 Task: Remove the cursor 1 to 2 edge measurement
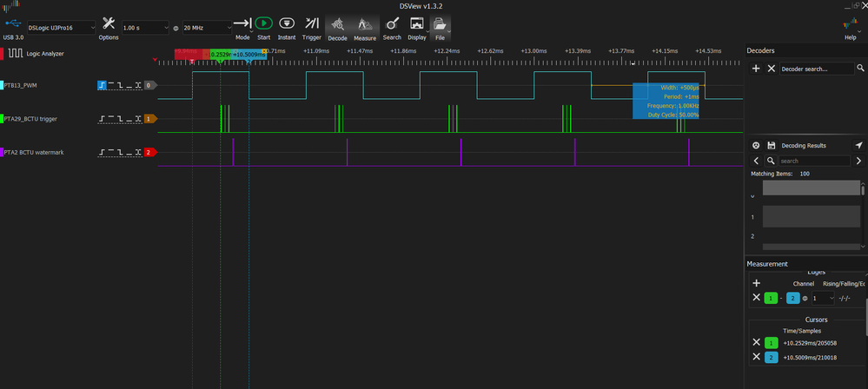(756, 298)
